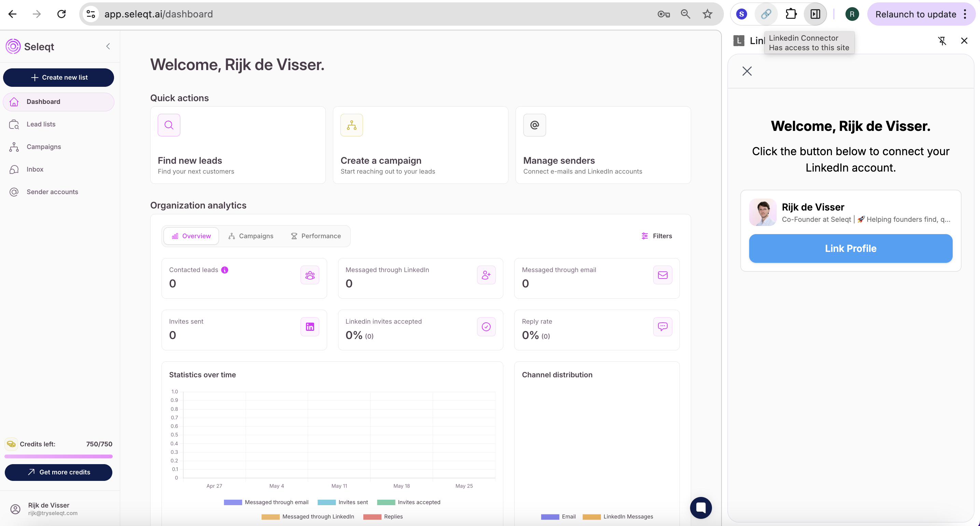
Task: Click the credits coins icon
Action: click(11, 444)
